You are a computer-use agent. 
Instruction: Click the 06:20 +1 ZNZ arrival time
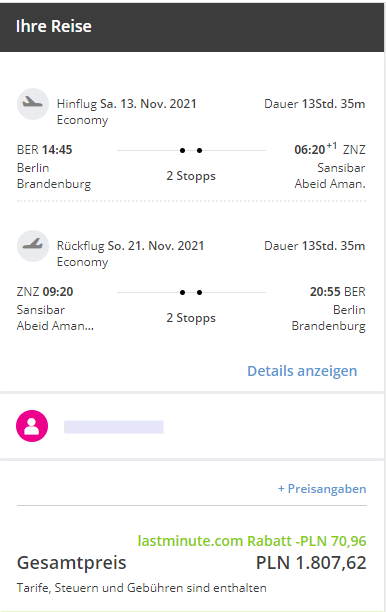point(330,149)
